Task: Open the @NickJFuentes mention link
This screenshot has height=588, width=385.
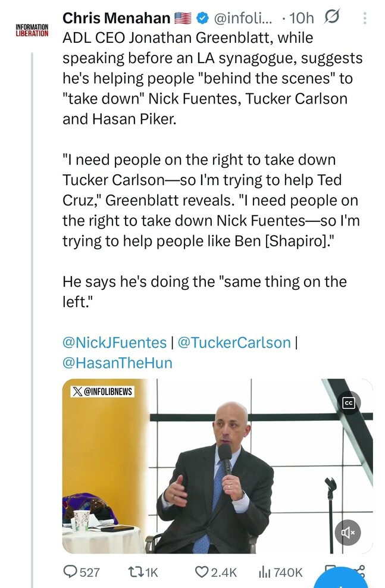Action: click(114, 342)
